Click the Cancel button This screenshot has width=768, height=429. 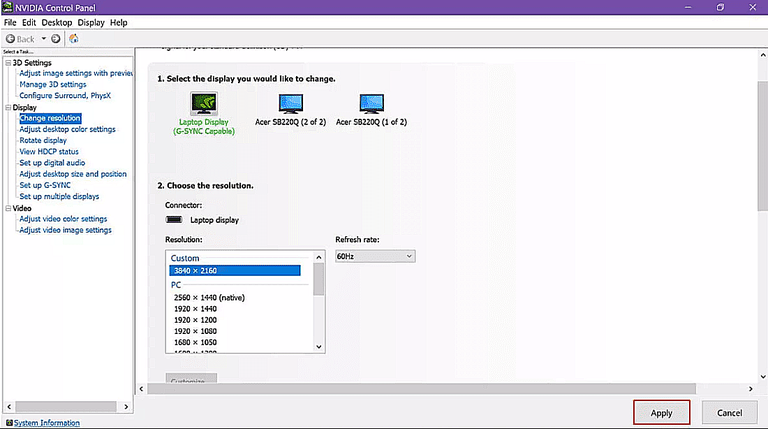[730, 413]
